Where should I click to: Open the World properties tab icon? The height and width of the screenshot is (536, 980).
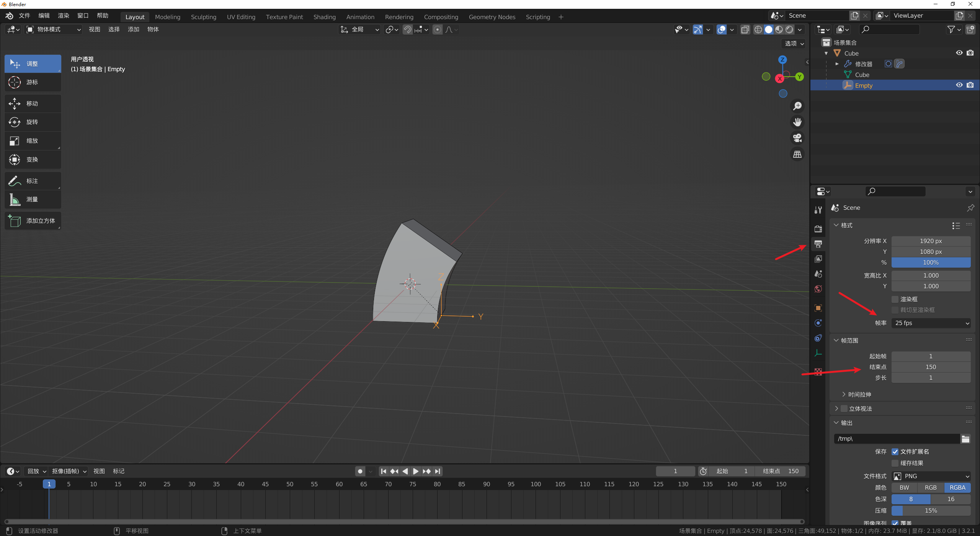pos(818,289)
